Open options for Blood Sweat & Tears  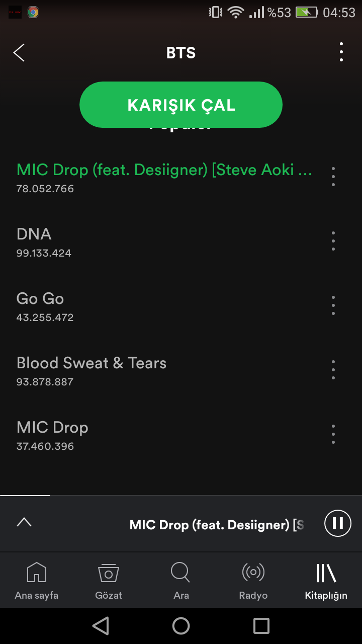point(333,370)
